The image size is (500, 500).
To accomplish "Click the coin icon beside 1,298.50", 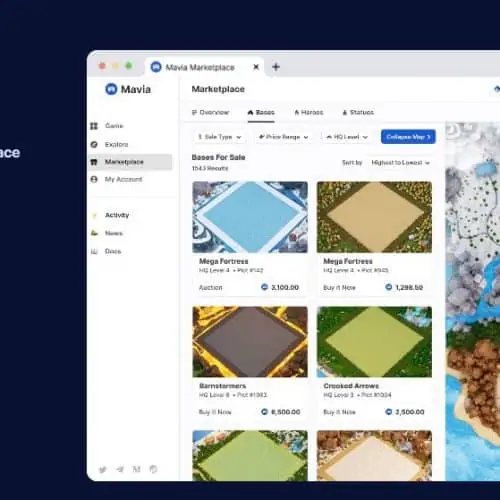I will point(389,287).
